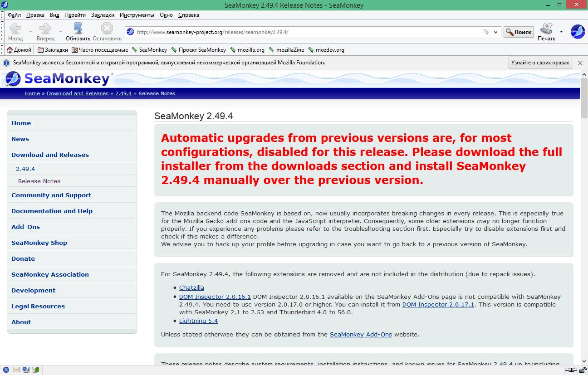
Task: Open the Правка menu
Action: click(x=35, y=15)
